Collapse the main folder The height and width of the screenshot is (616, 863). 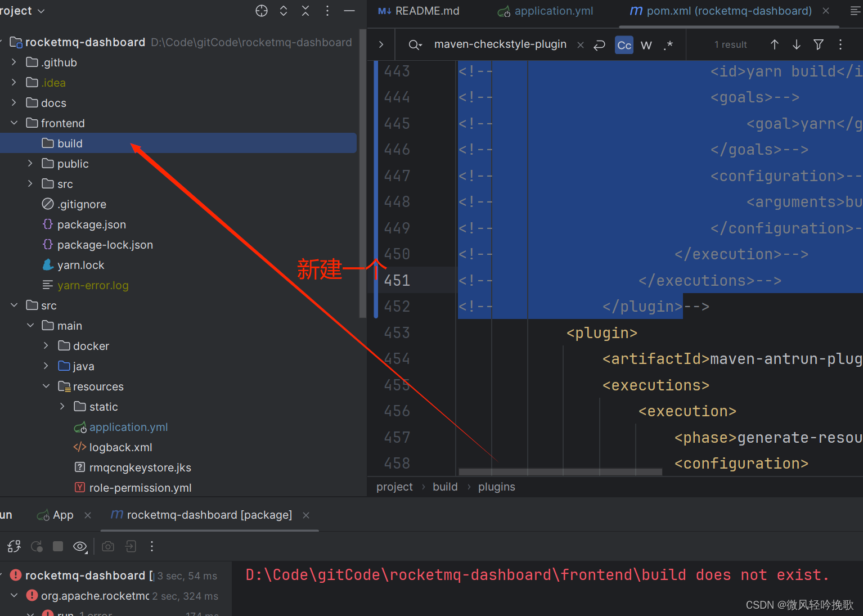click(30, 326)
